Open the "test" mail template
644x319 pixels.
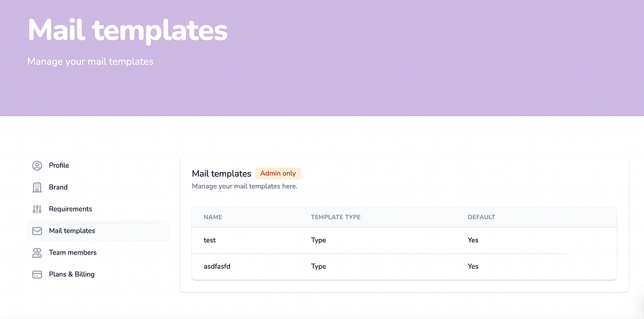[210, 240]
